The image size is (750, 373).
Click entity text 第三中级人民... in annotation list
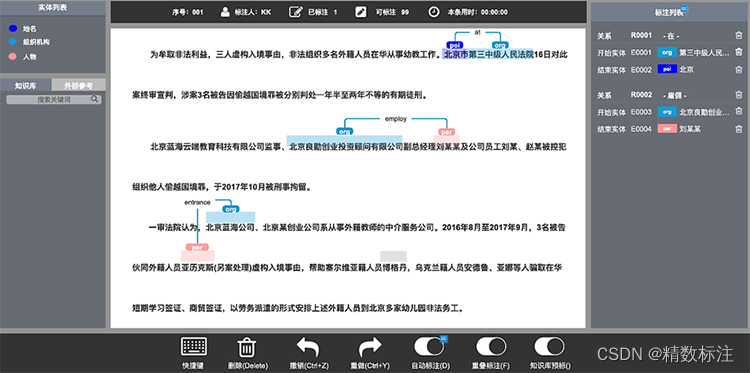705,52
